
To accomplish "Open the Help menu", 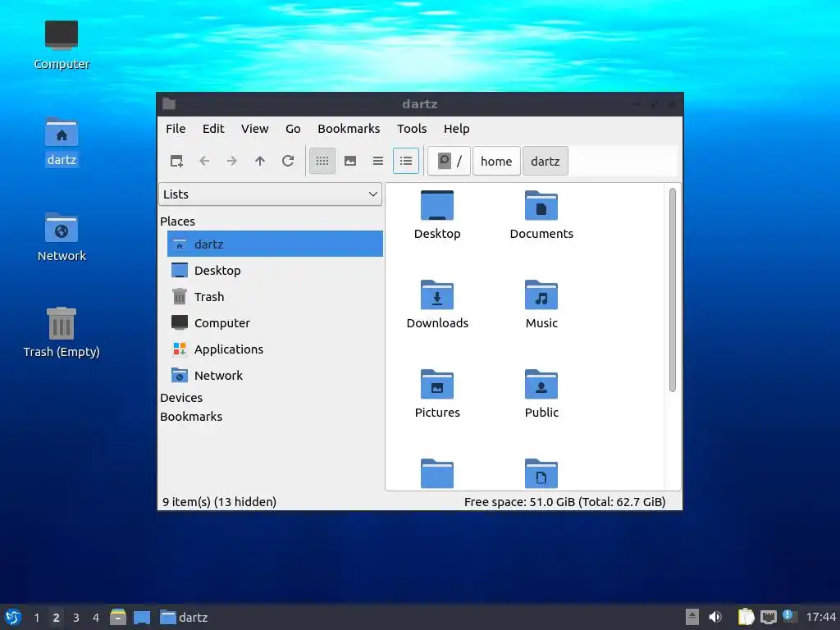I will [x=456, y=129].
